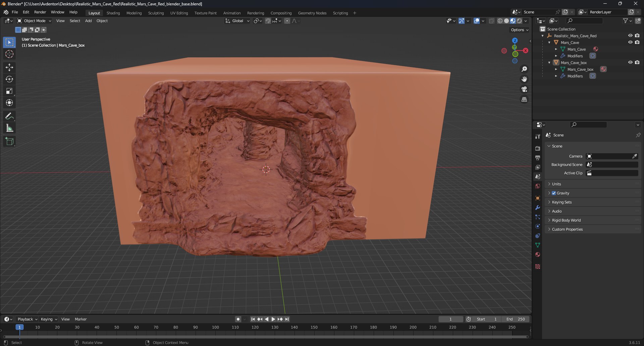Screen dimensions: 644x346
Task: Click the pan view hand icon
Action: (524, 79)
